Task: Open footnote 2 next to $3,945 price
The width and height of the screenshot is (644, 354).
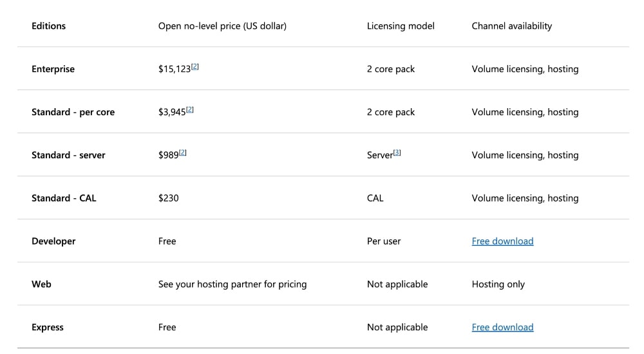Action: [x=190, y=109]
